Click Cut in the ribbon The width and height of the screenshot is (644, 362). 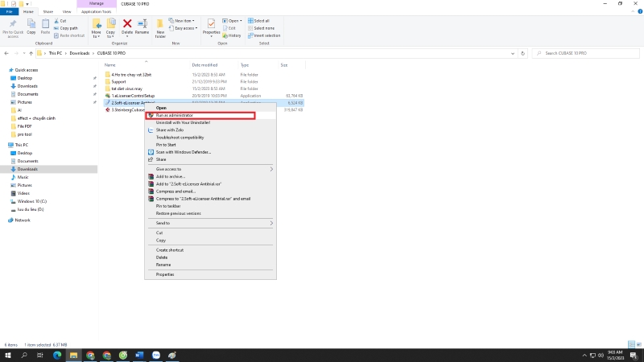[x=60, y=21]
